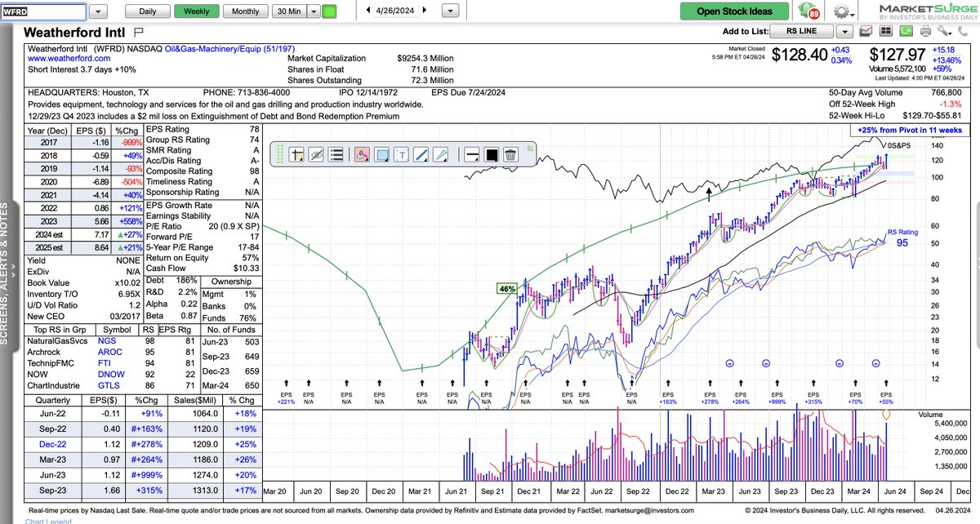The image size is (980, 524).
Task: Click the green square status indicator
Action: click(x=329, y=11)
